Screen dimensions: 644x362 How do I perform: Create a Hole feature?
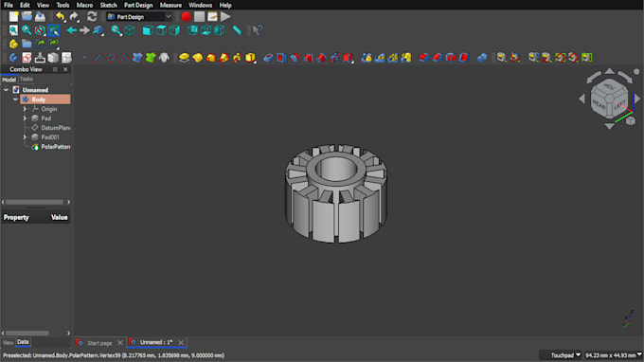click(x=281, y=58)
